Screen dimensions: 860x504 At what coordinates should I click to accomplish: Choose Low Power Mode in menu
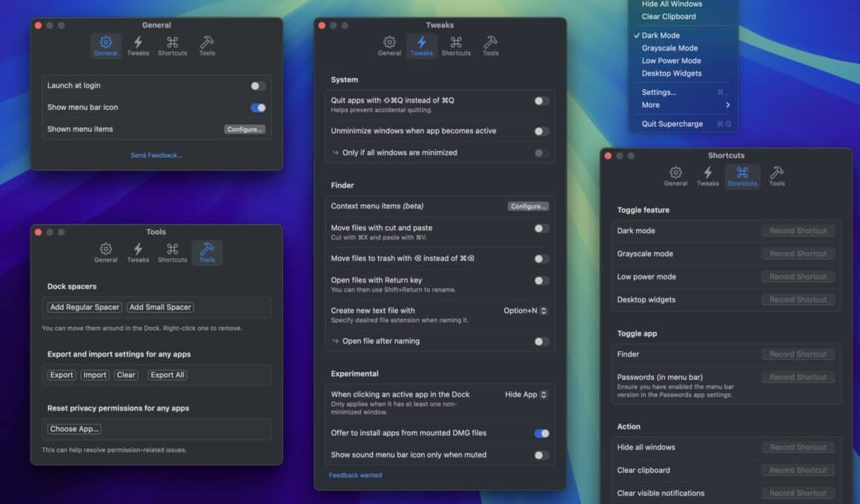(x=684, y=60)
